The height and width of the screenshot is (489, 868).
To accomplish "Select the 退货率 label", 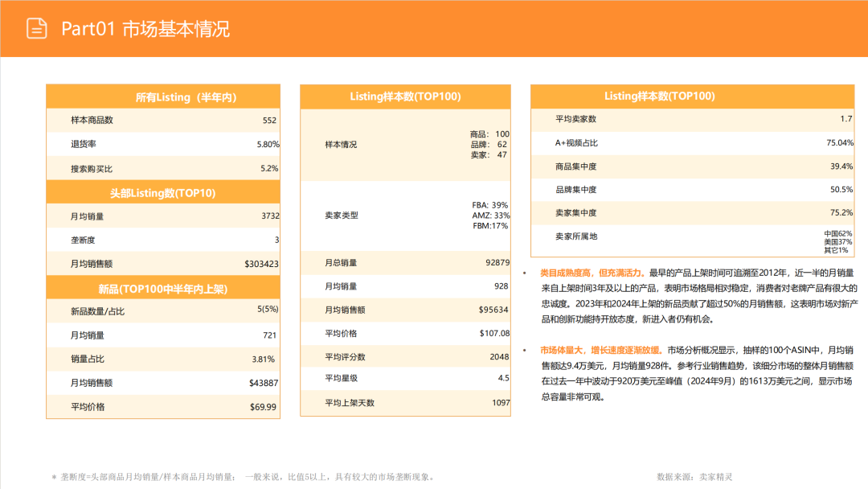I will [x=83, y=144].
